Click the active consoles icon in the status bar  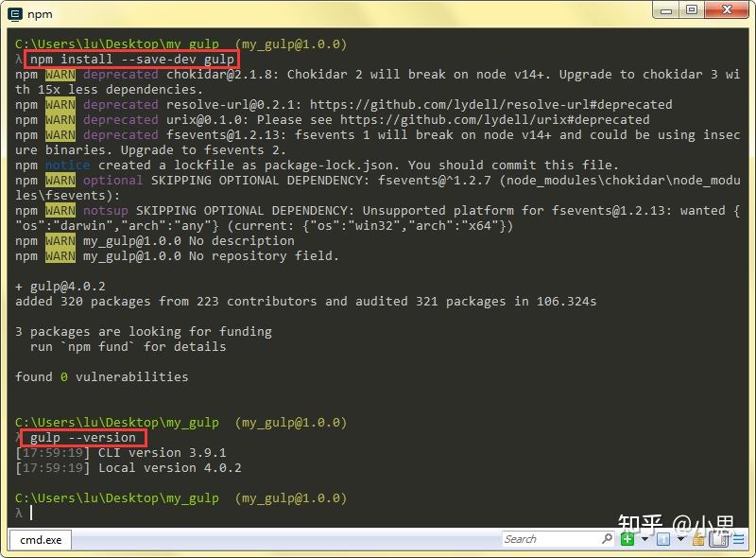pyautogui.click(x=663, y=539)
